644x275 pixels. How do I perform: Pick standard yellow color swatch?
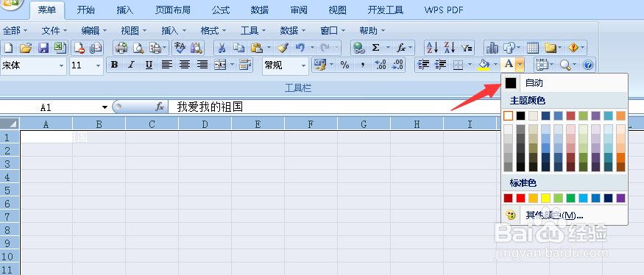[x=545, y=199]
